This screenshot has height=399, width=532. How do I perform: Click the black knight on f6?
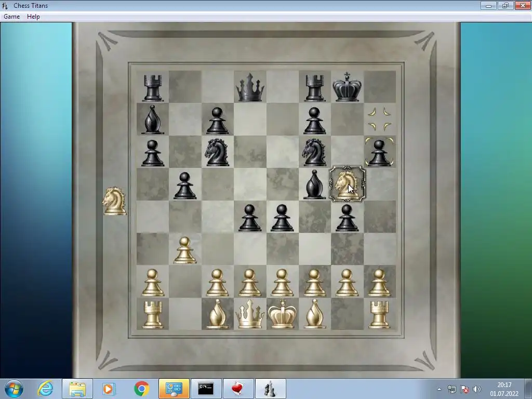point(314,152)
